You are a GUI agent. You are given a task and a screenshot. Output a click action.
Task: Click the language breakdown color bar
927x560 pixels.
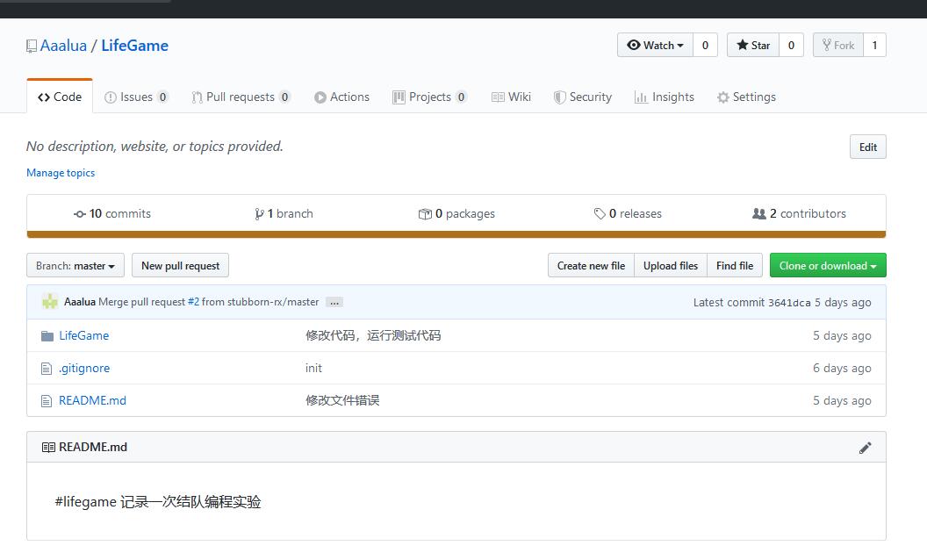(x=456, y=234)
